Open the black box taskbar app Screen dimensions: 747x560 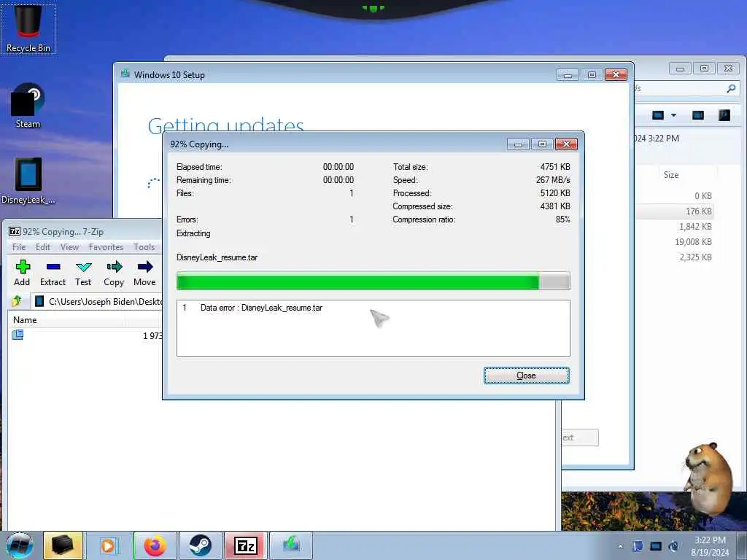[63, 545]
